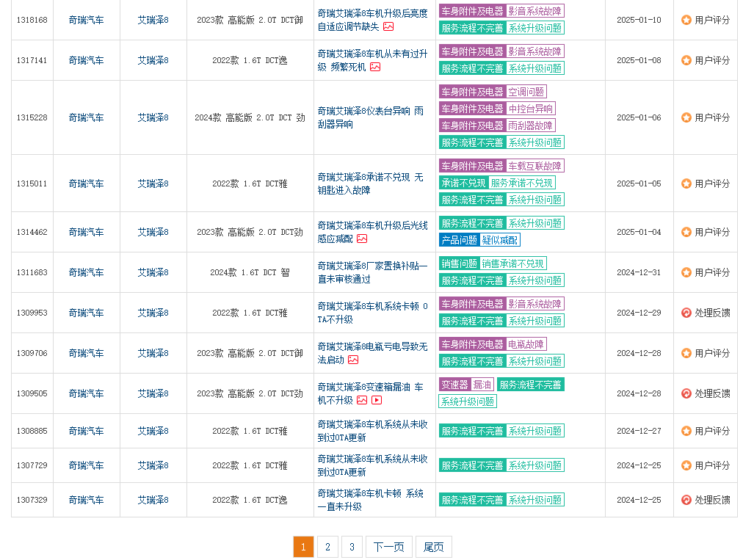Go to page 2 of results
The height and width of the screenshot is (560, 743).
(327, 547)
